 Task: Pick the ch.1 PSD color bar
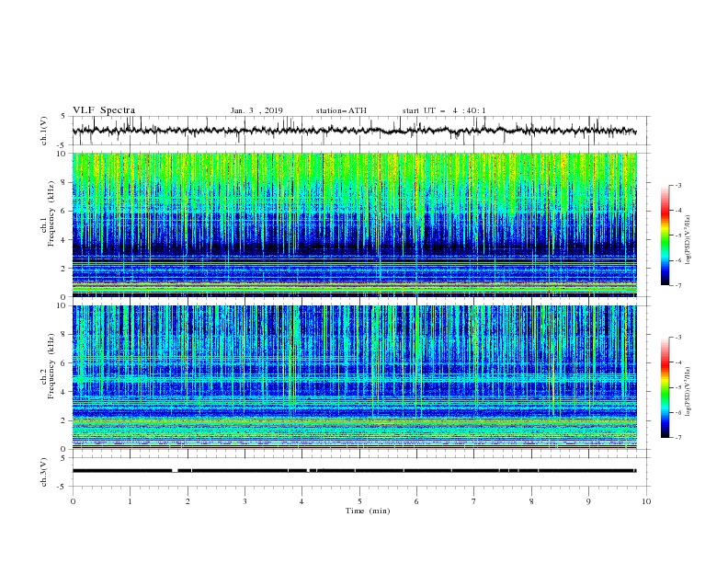pyautogui.click(x=665, y=235)
